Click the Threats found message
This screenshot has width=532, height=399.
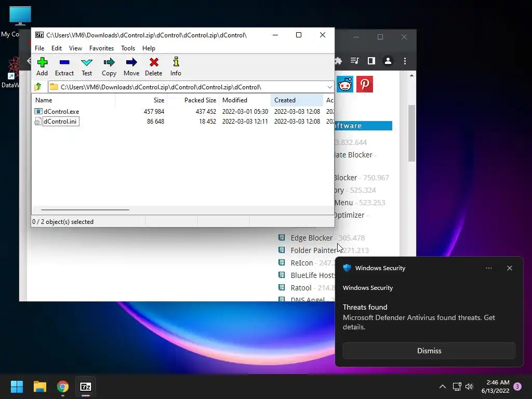click(419, 317)
